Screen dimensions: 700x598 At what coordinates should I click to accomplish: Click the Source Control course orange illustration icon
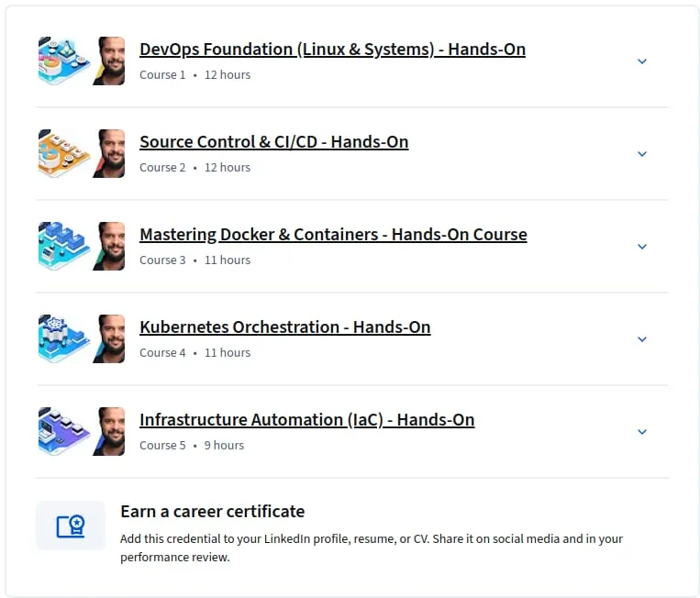pos(64,153)
